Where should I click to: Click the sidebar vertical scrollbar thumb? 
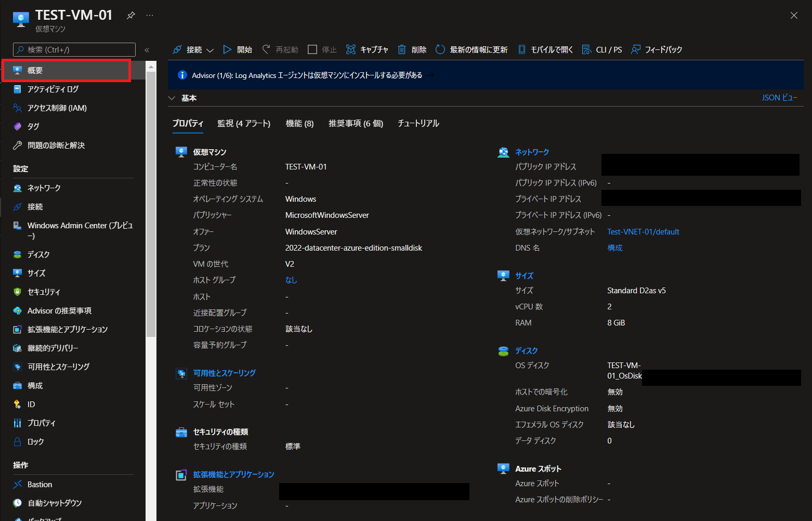(151, 204)
